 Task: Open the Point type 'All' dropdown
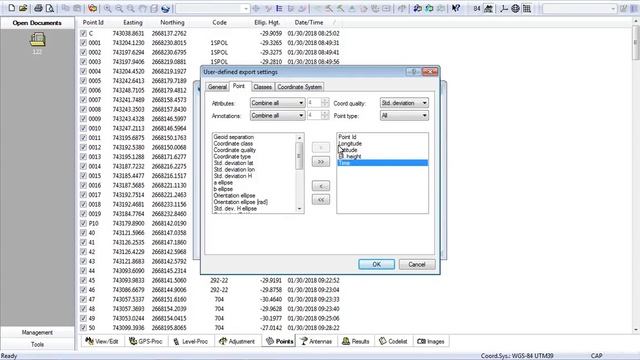click(x=404, y=116)
